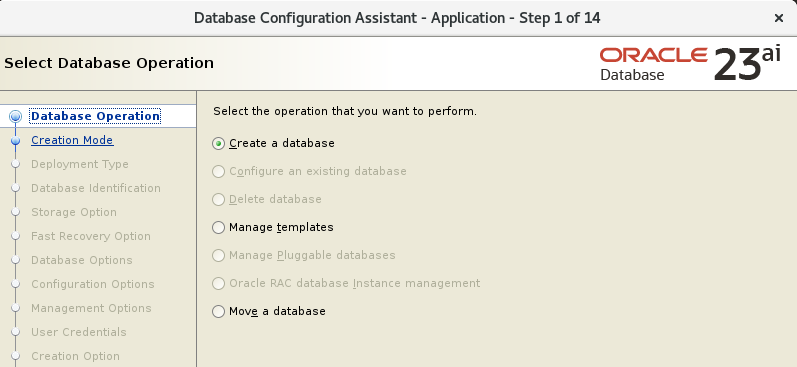Click the Creation Mode step bullet icon
Image resolution: width=797 pixels, height=367 pixels.
point(16,140)
